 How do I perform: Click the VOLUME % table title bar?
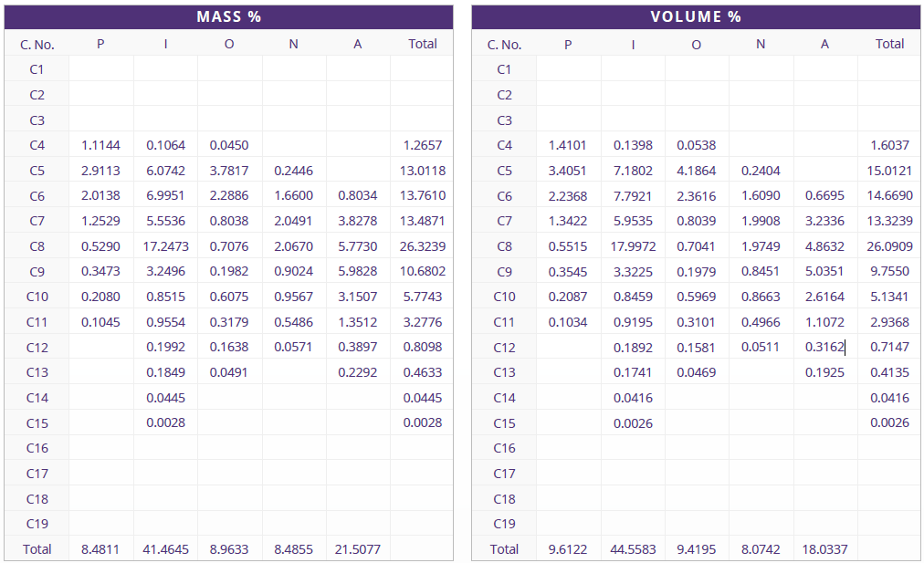696,17
